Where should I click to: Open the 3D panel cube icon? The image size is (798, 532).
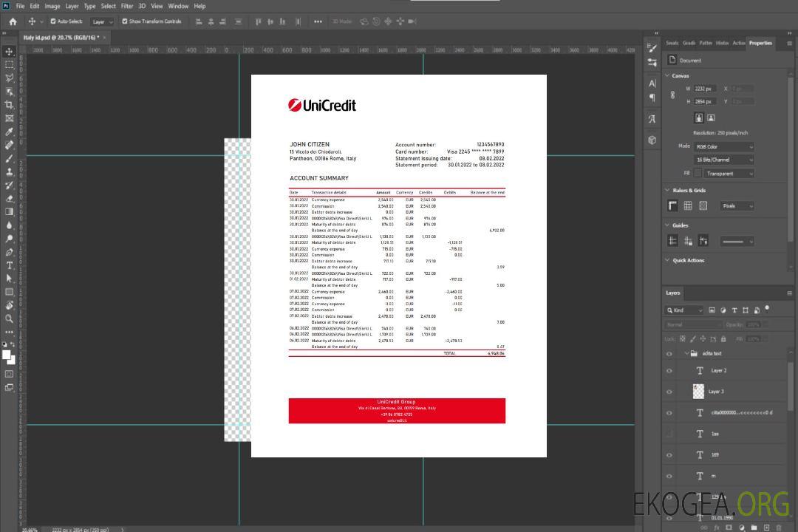pyautogui.click(x=652, y=140)
